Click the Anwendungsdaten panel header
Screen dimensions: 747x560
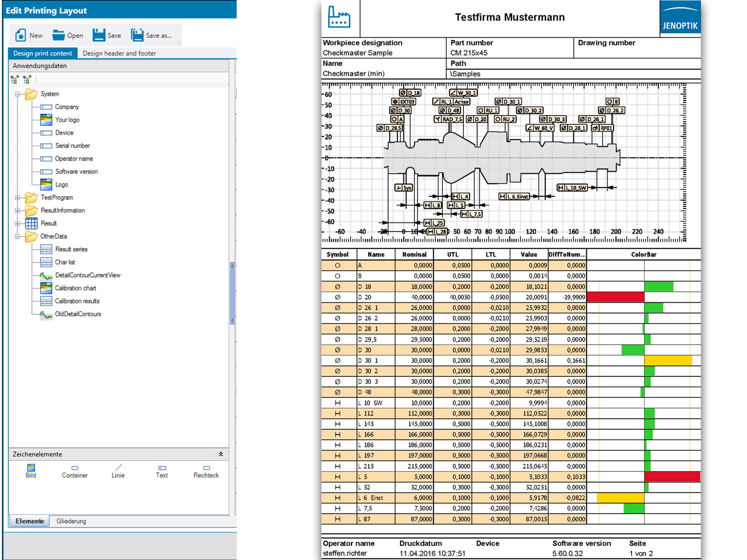click(x=119, y=66)
